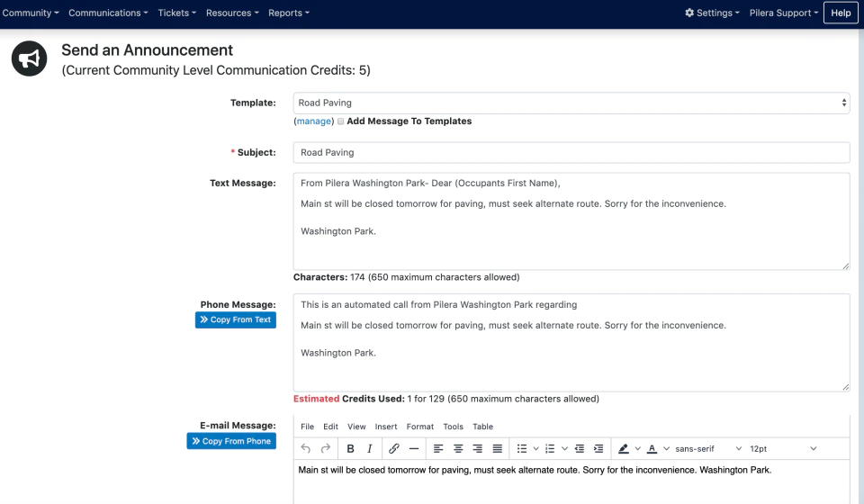The height and width of the screenshot is (504, 864).
Task: Open the editor View menu
Action: click(x=356, y=427)
